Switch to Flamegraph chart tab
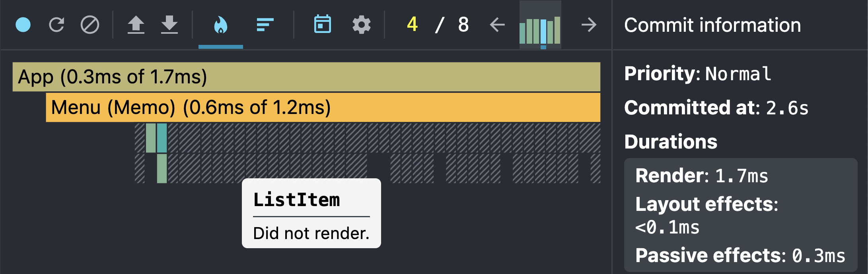The height and width of the screenshot is (274, 868). point(221,25)
